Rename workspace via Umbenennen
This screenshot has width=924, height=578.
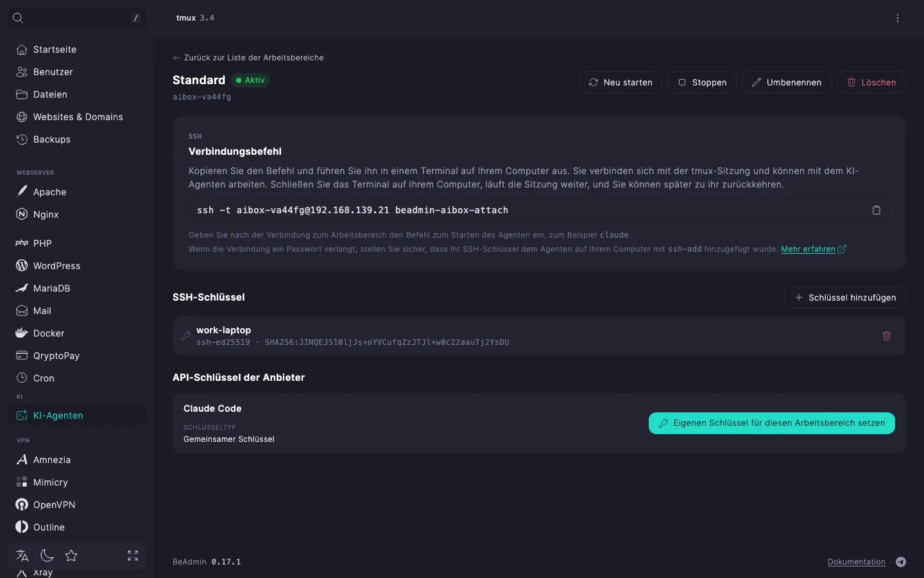pyautogui.click(x=787, y=82)
